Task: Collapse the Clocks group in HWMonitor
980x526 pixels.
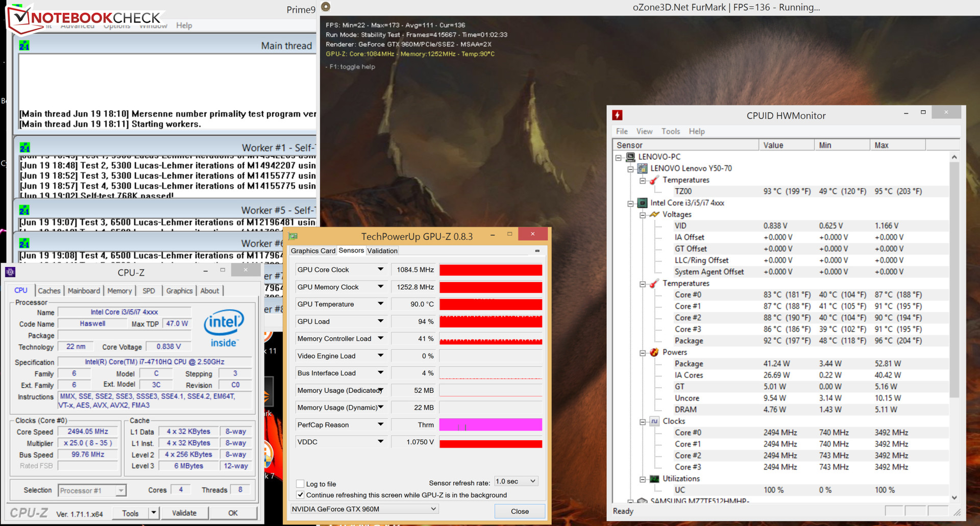Action: click(x=643, y=421)
